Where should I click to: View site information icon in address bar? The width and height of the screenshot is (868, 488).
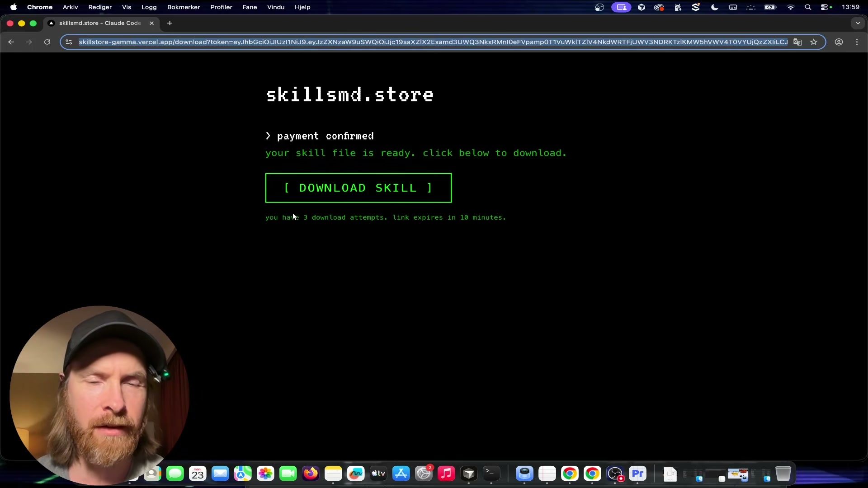click(69, 42)
